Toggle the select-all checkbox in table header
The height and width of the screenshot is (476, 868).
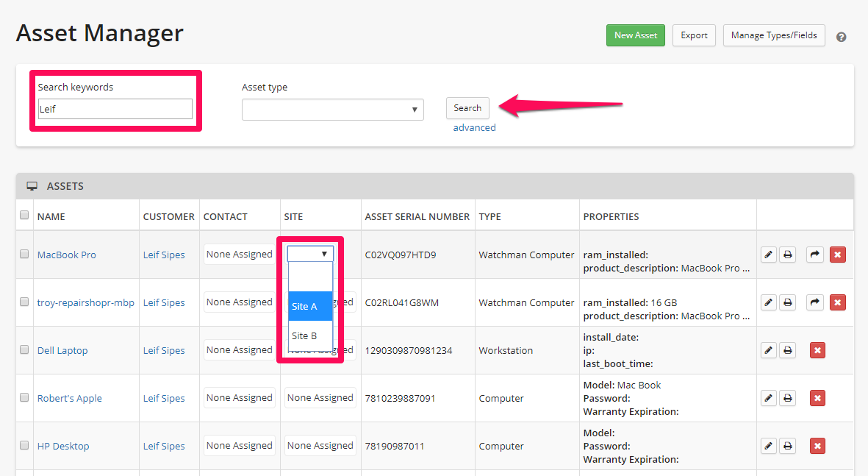pos(24,216)
